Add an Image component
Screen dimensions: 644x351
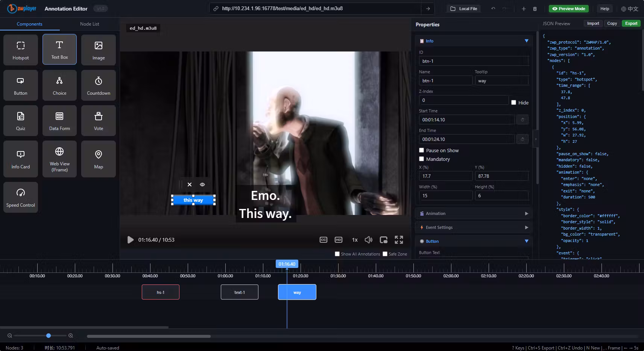tap(99, 50)
